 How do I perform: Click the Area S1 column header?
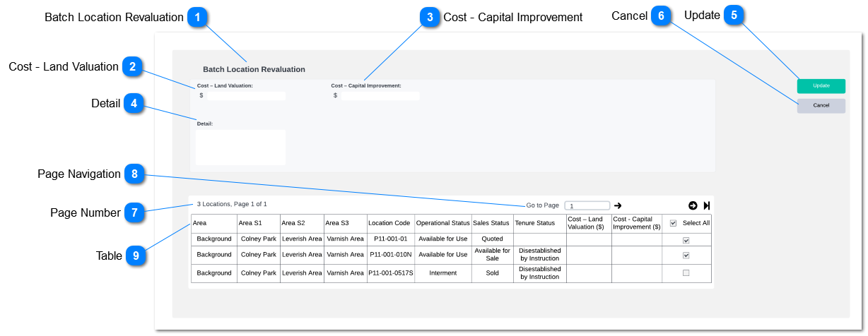coord(259,223)
